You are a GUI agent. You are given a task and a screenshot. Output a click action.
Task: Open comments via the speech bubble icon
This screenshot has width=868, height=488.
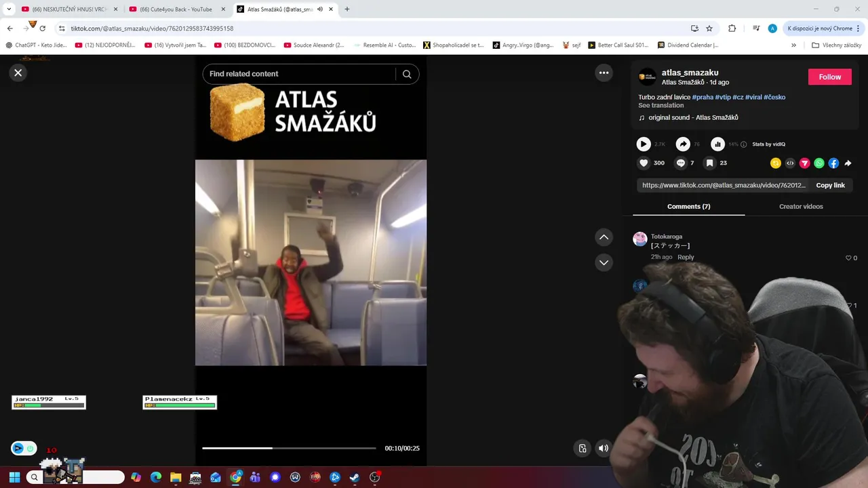click(681, 163)
